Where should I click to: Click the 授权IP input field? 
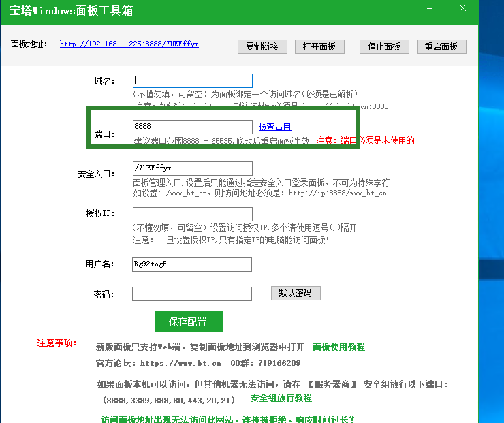193,214
